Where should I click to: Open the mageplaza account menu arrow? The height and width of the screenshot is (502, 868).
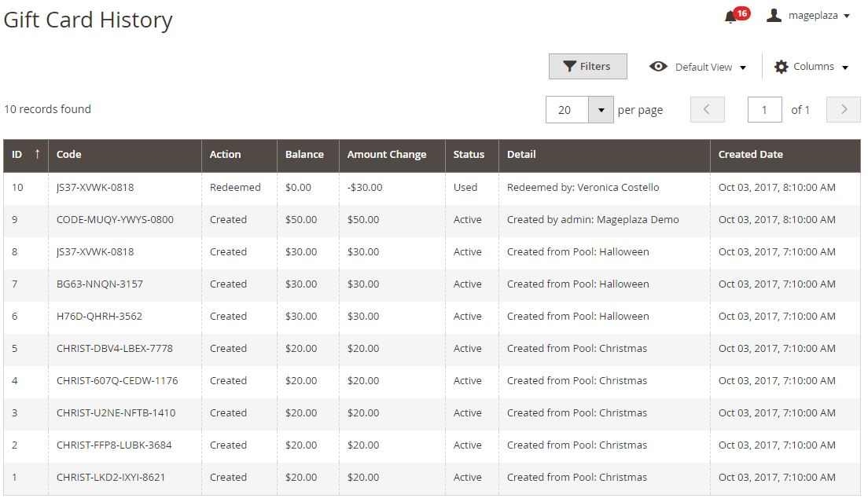pos(847,16)
